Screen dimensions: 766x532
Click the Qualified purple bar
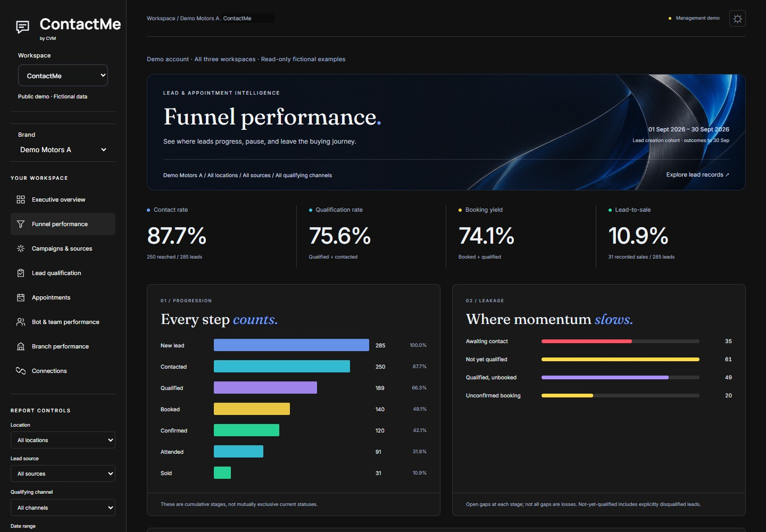265,388
